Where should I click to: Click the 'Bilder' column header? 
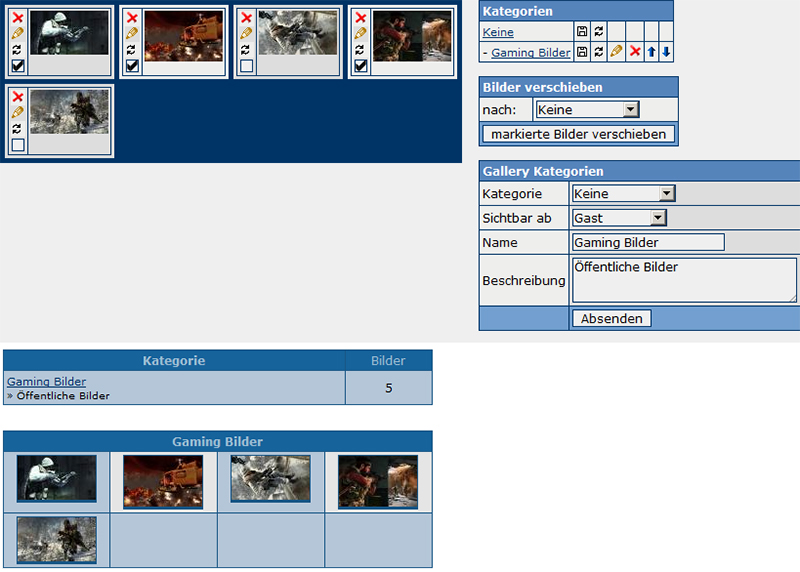point(388,361)
